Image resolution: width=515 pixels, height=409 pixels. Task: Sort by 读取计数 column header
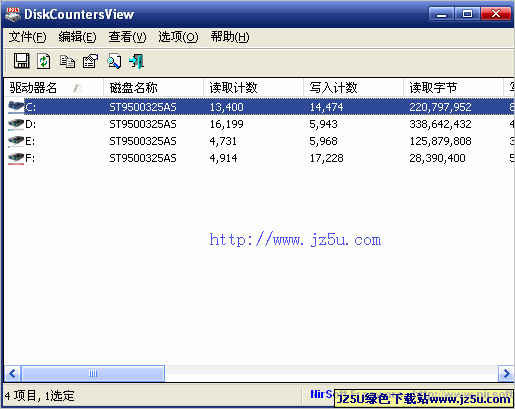254,88
